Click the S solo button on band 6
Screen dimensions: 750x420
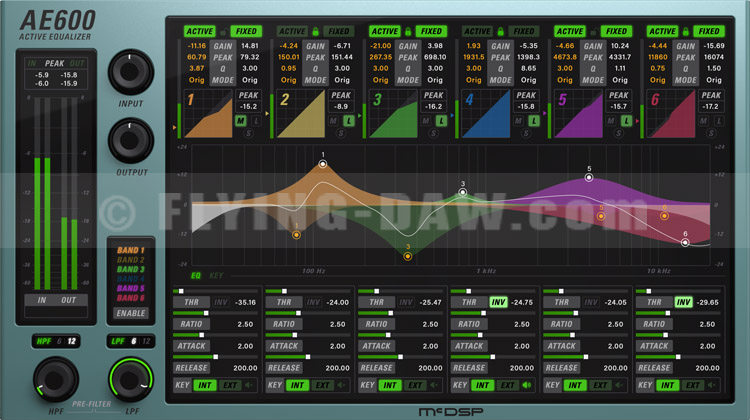(711, 133)
